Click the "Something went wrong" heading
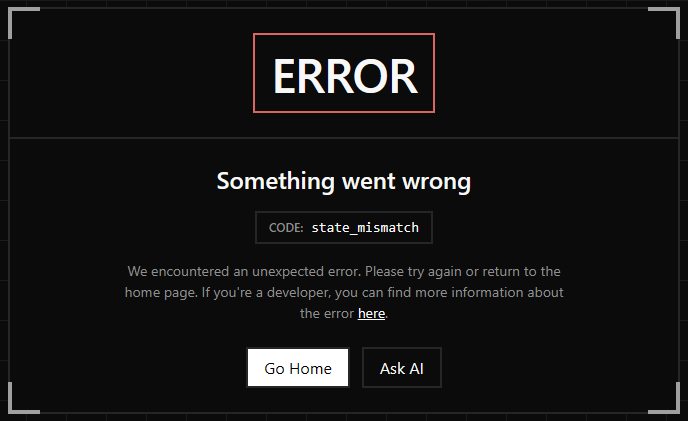Screen dimensions: 688x421 click(x=344, y=181)
